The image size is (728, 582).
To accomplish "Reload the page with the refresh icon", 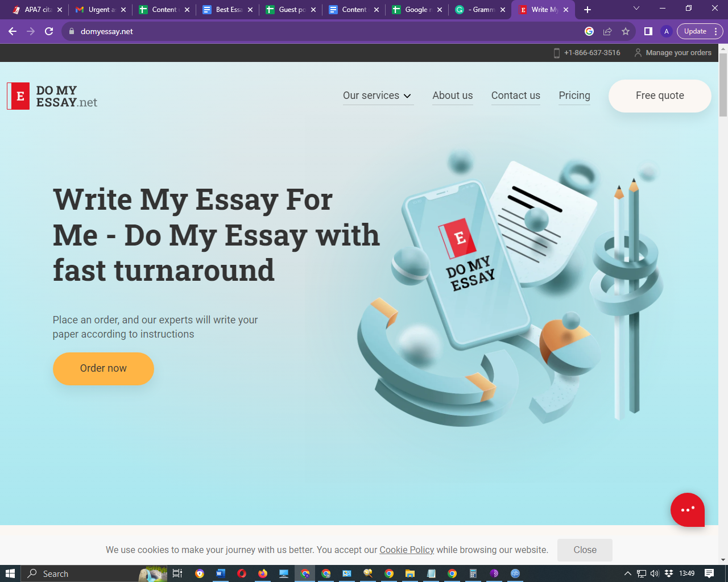I will coord(49,31).
